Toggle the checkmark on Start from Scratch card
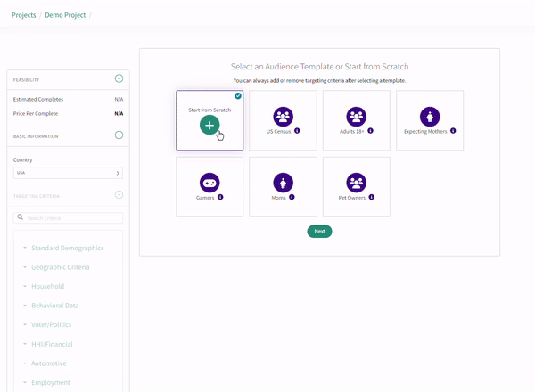The height and width of the screenshot is (392, 535). pos(238,96)
